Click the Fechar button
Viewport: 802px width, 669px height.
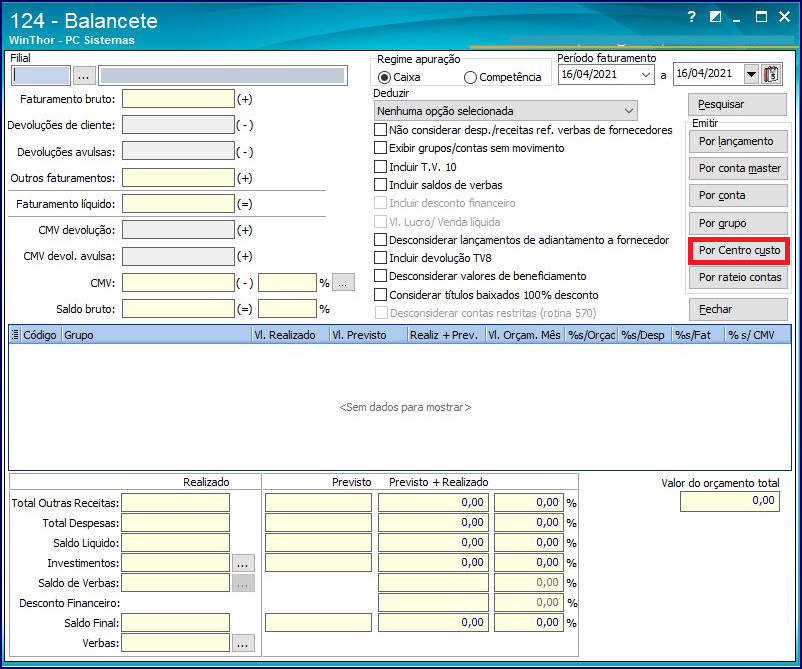738,309
